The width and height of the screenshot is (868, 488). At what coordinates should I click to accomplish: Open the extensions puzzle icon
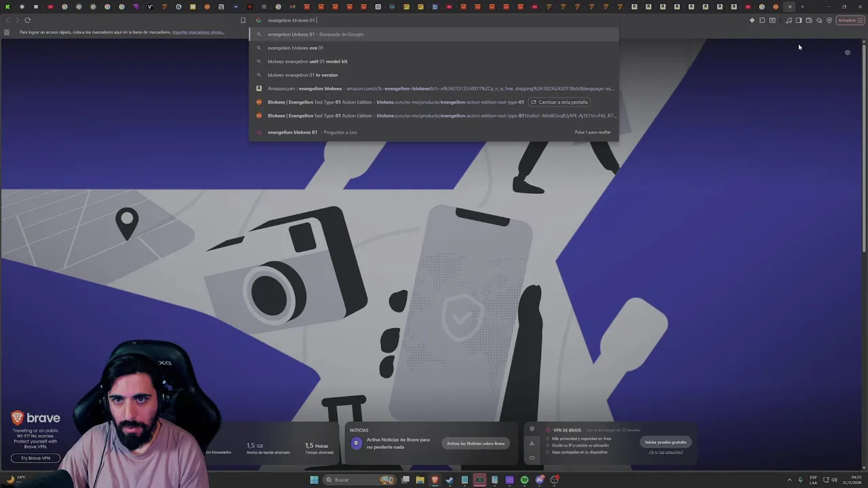762,20
